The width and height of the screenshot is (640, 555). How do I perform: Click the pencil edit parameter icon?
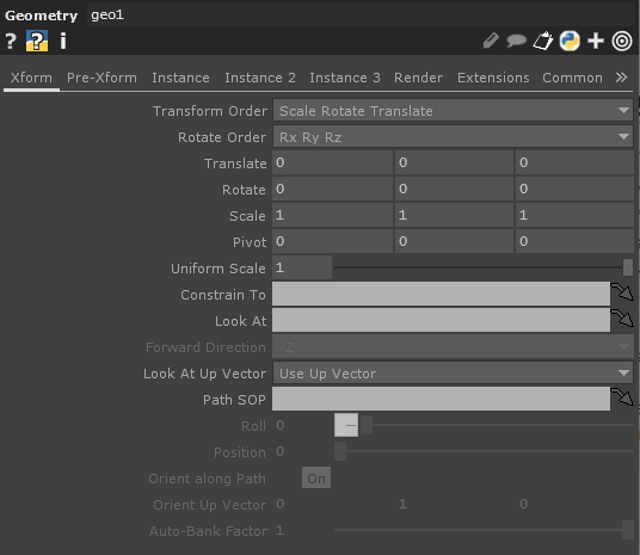pos(491,41)
